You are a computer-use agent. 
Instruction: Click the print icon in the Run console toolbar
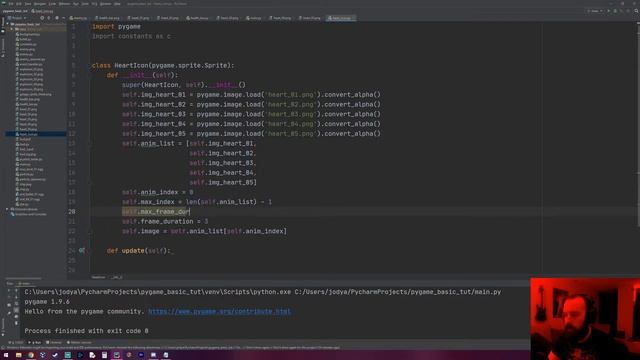[16, 316]
